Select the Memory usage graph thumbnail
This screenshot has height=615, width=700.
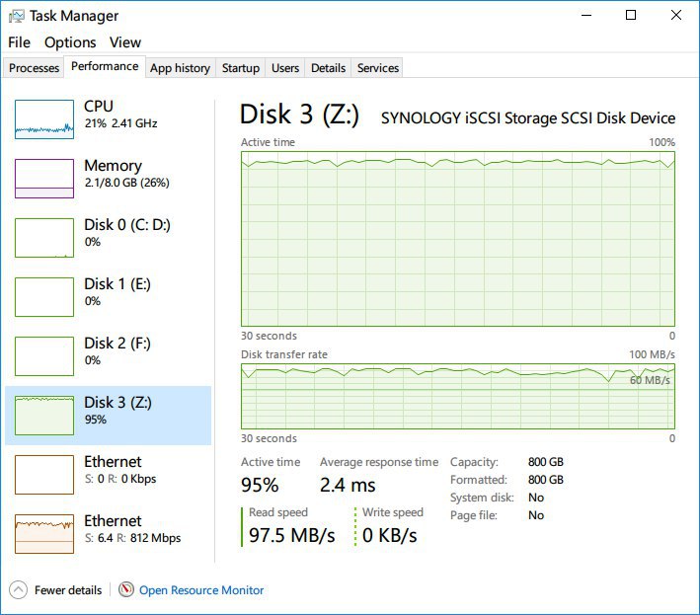(x=44, y=179)
